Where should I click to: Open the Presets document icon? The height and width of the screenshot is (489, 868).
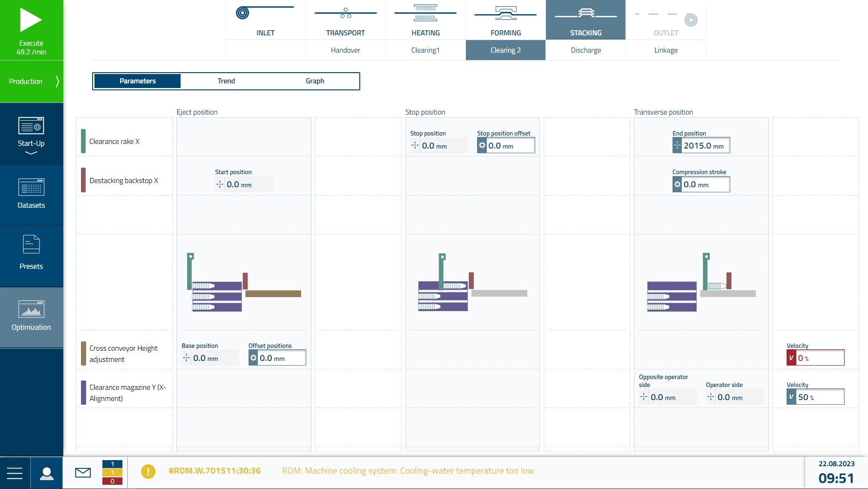tap(31, 244)
